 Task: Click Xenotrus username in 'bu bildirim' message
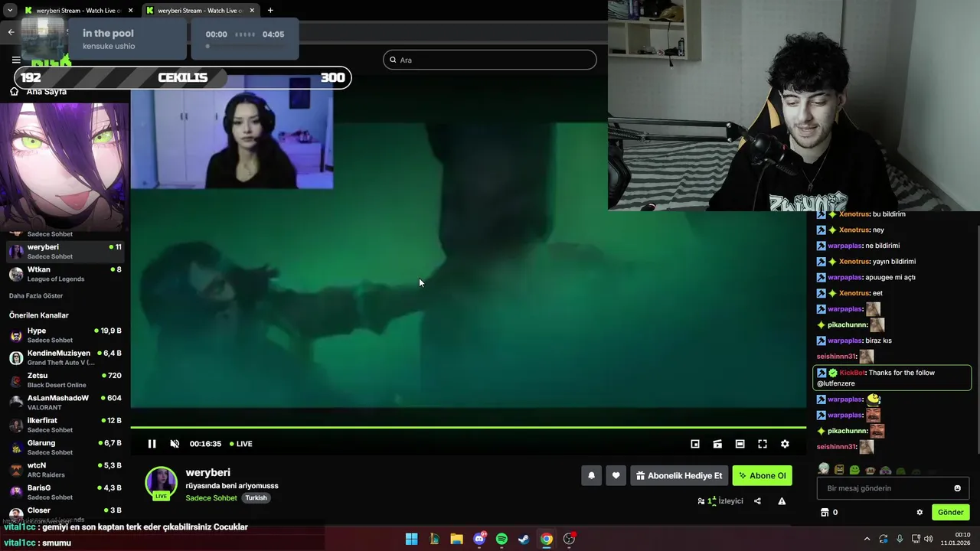(x=854, y=214)
